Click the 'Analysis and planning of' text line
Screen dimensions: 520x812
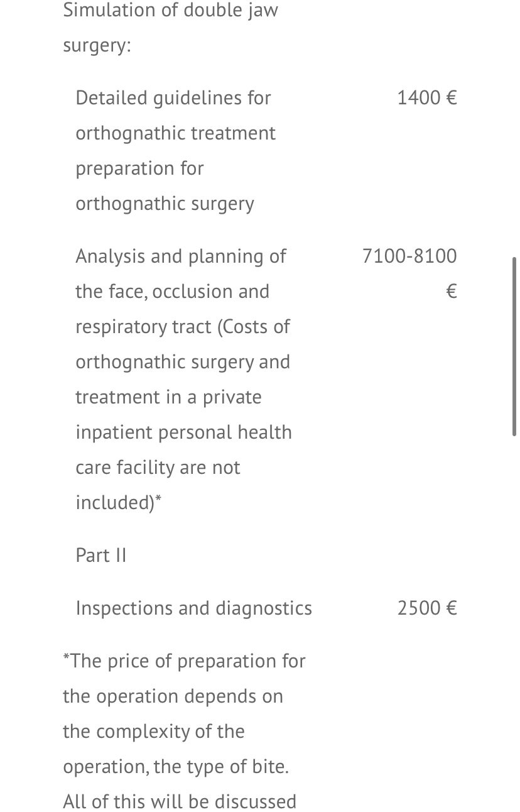[181, 256]
